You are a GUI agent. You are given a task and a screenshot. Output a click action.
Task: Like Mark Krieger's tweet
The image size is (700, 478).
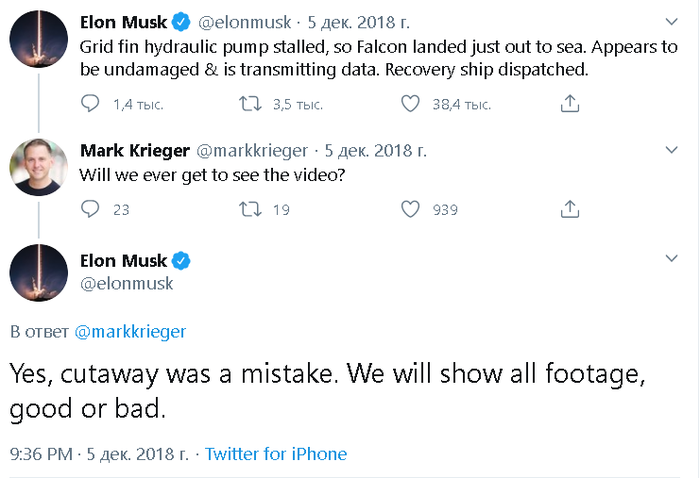click(x=410, y=209)
